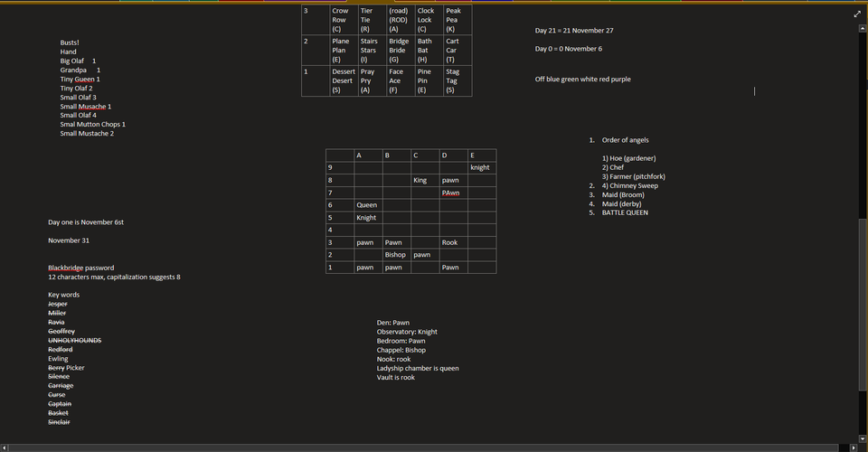Click the Bishop cell in chess grid row 2

(x=395, y=255)
